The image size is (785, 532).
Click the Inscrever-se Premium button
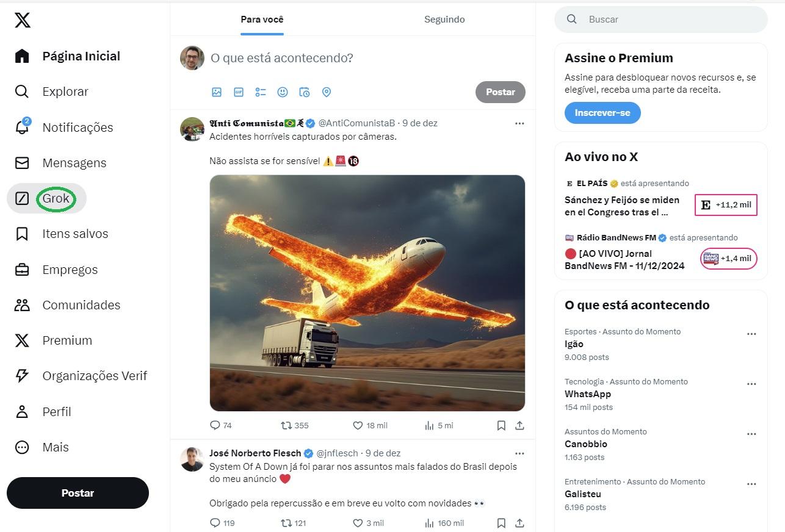[x=602, y=113]
